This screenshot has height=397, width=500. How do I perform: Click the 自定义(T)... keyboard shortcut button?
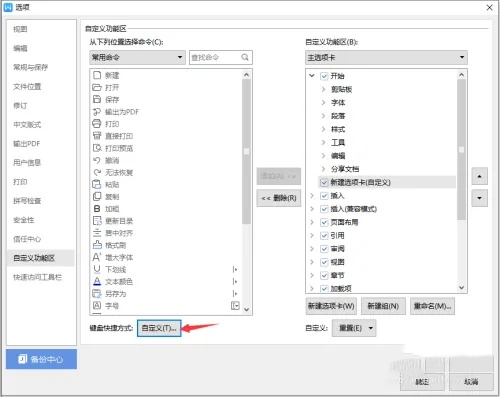(159, 328)
